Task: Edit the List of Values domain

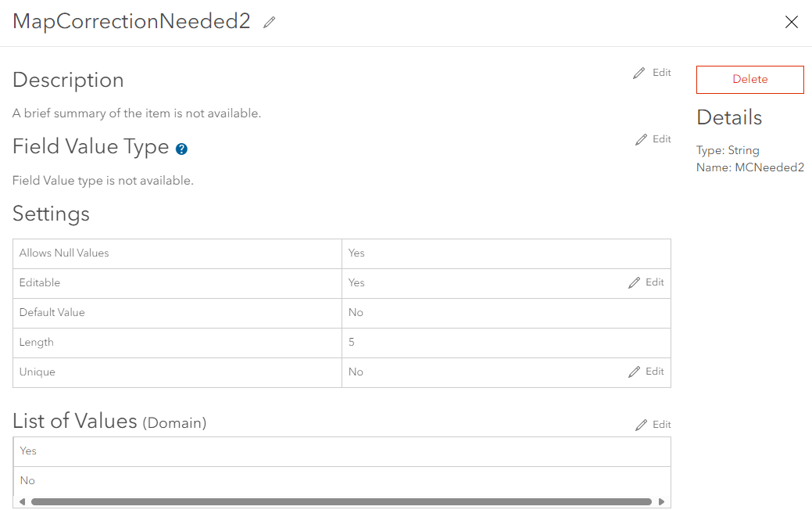Action: pos(653,425)
